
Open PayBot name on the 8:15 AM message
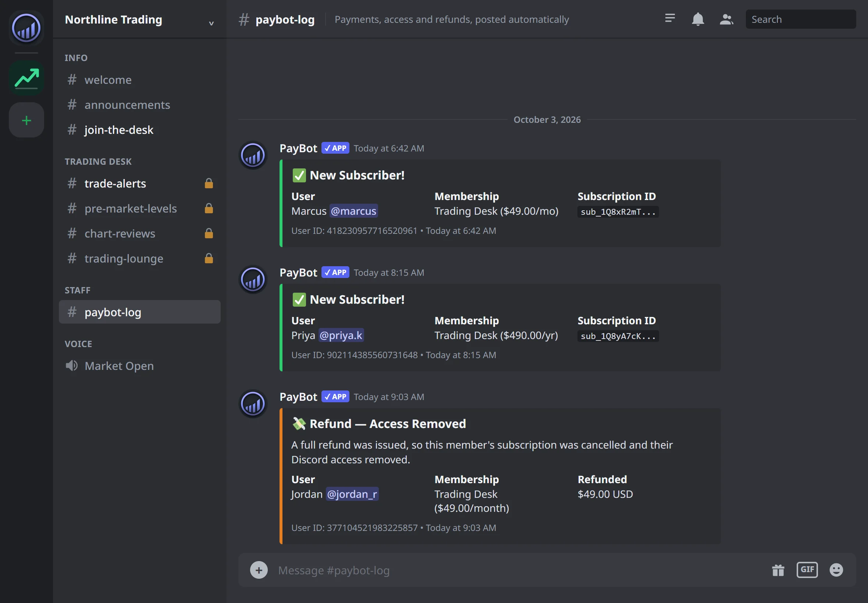tap(298, 272)
